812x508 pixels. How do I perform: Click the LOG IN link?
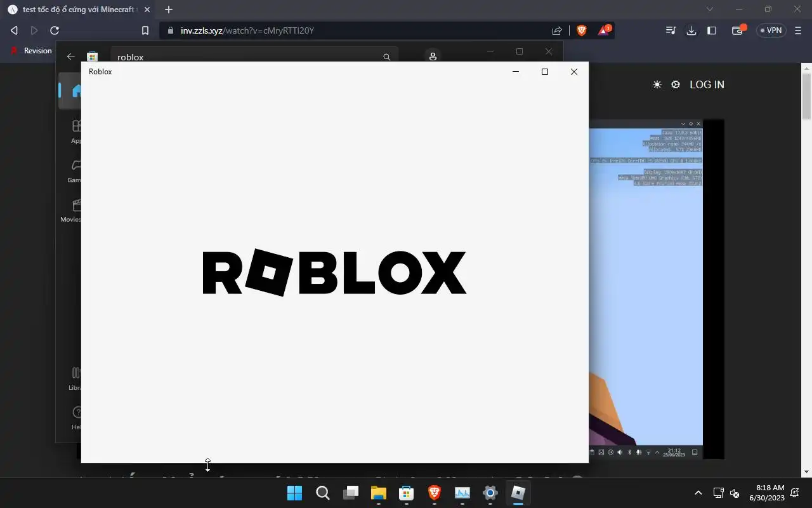[707, 84]
